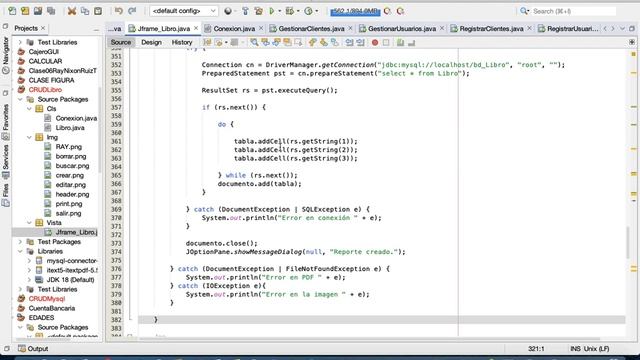Open the Files side panel
Viewport: 640px width, 360px height.
tap(6, 195)
